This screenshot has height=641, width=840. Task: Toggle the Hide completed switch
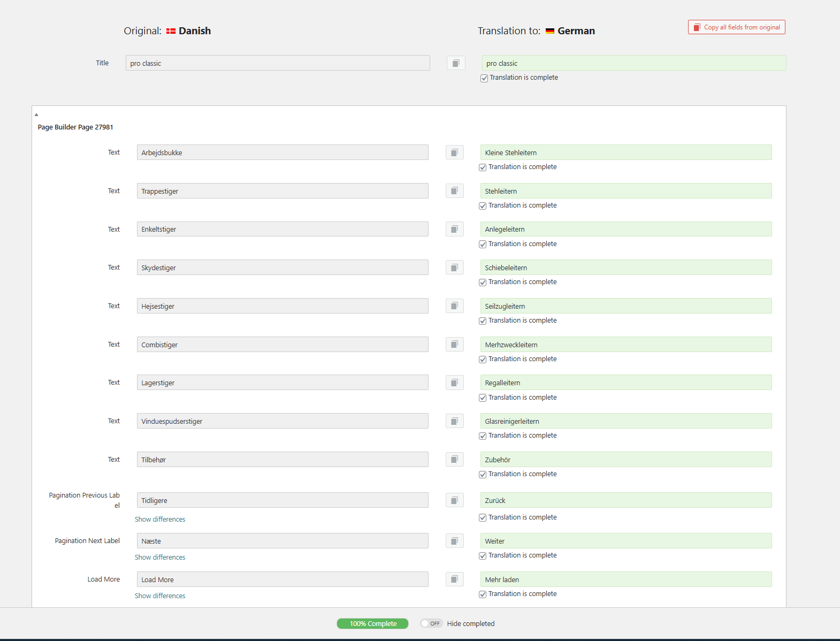(431, 623)
